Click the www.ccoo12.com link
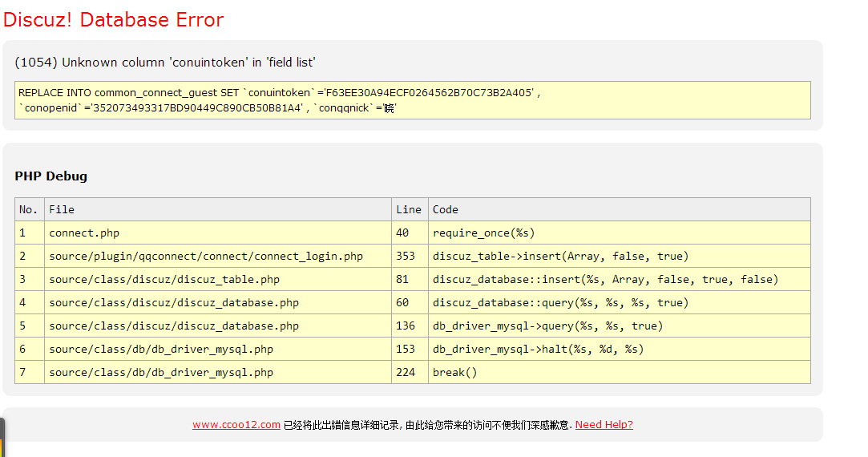This screenshot has height=457, width=868. pyautogui.click(x=236, y=425)
